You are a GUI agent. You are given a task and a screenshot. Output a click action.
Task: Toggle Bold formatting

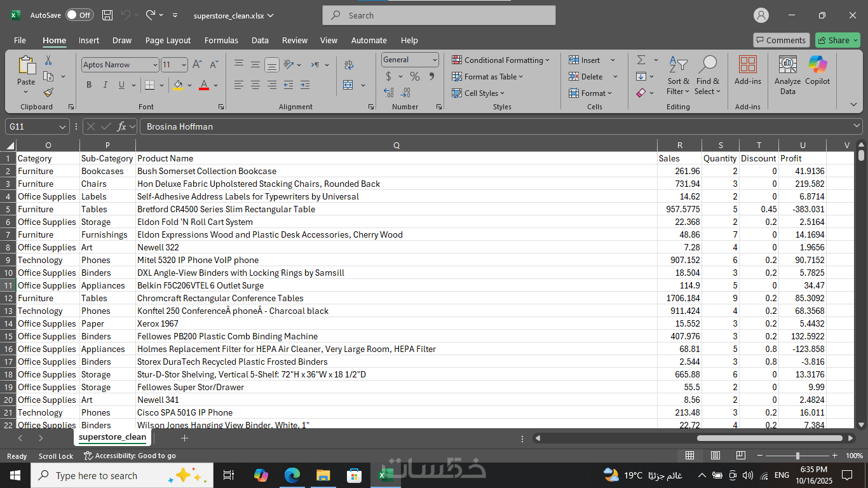coord(89,85)
